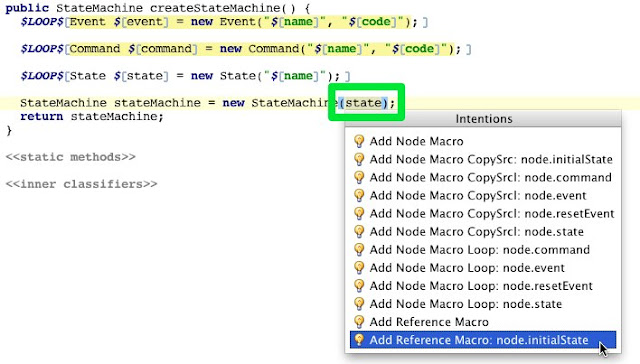
Task: Click $[code] macro in the Command line
Action: [416, 49]
